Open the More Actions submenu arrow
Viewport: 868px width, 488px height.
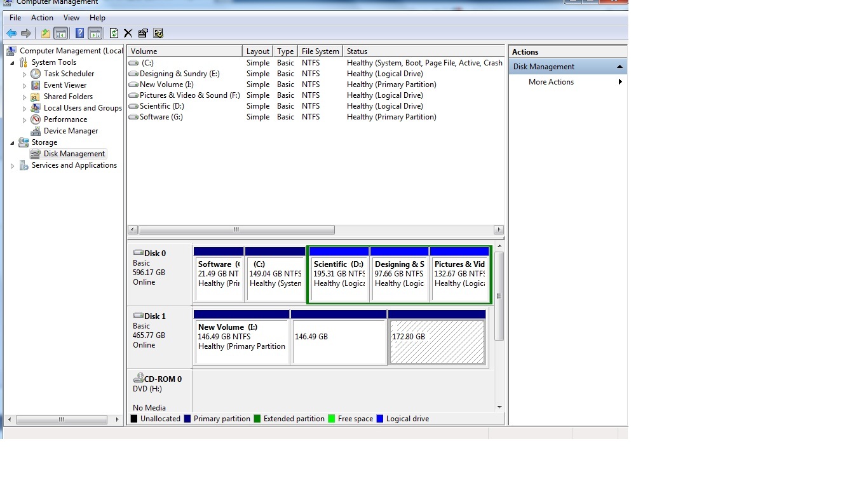[x=620, y=82]
